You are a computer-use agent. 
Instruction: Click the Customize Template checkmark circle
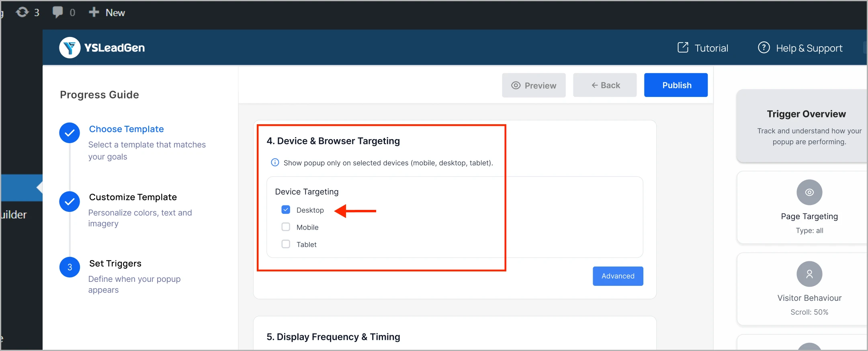(70, 201)
